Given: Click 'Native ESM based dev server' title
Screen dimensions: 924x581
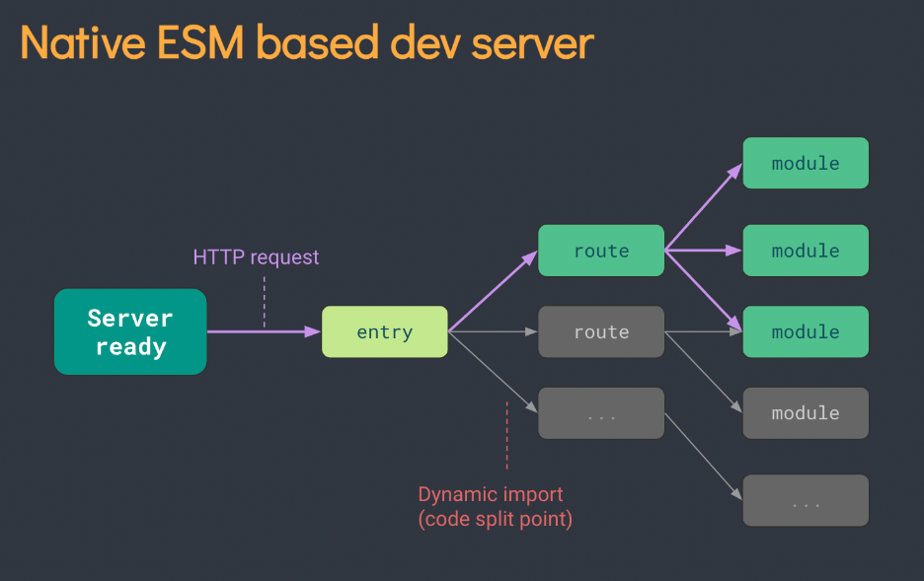Looking at the screenshot, I should (307, 42).
